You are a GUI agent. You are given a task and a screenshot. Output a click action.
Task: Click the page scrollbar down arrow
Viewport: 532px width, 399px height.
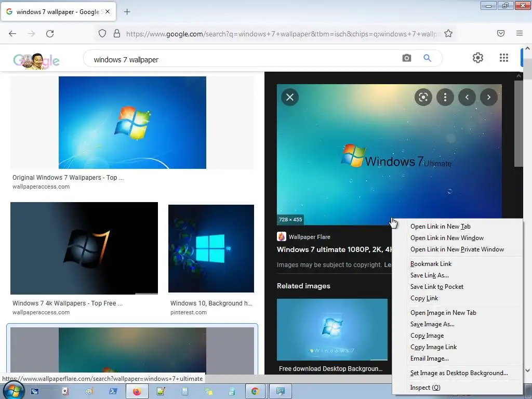(x=528, y=370)
